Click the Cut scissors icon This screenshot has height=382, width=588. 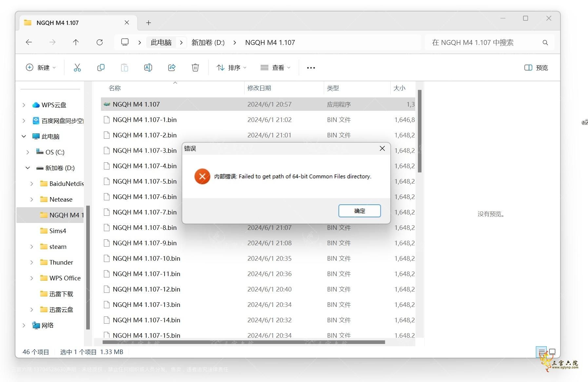point(77,68)
